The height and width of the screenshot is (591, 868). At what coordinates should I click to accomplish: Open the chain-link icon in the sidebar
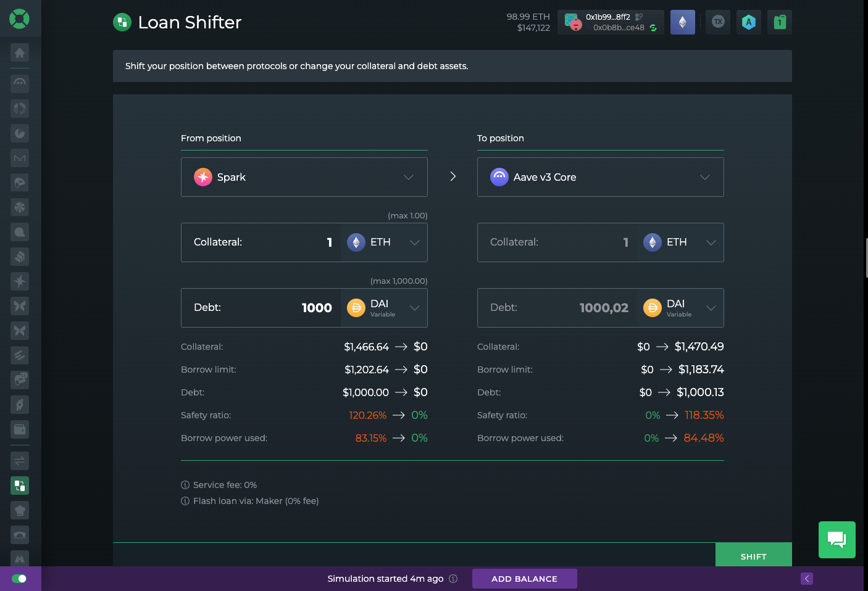point(20,405)
